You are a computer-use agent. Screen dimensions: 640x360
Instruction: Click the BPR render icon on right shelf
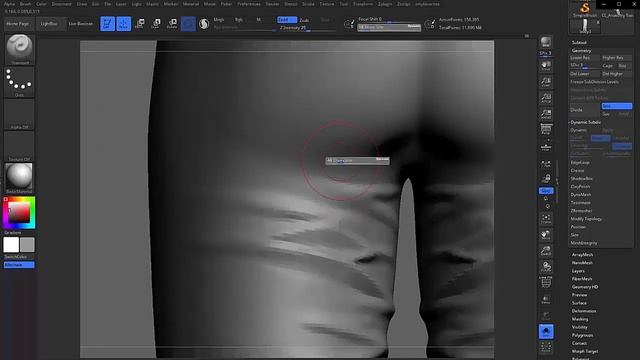pyautogui.click(x=546, y=42)
